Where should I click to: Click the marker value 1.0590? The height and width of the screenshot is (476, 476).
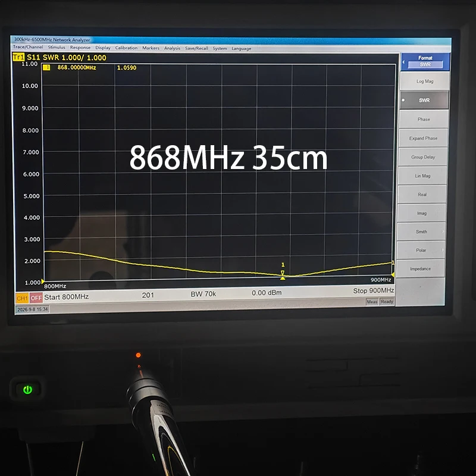point(127,68)
